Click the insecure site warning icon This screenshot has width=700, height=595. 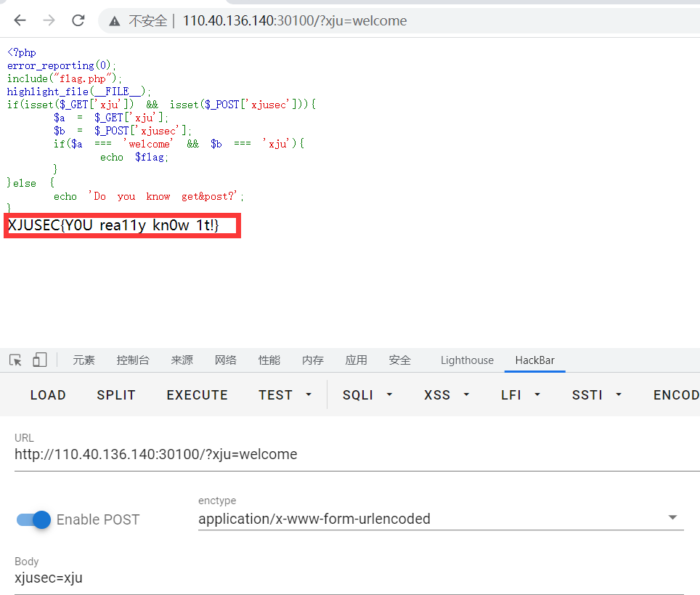coord(115,21)
